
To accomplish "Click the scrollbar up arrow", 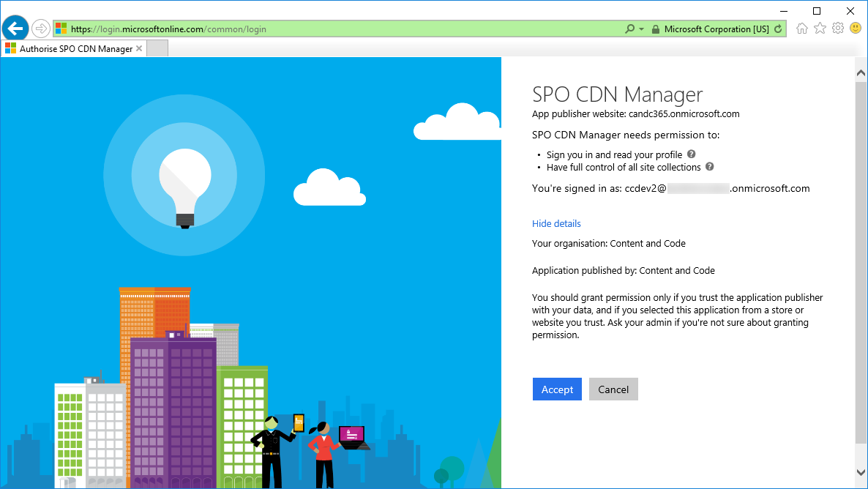I will [861, 72].
